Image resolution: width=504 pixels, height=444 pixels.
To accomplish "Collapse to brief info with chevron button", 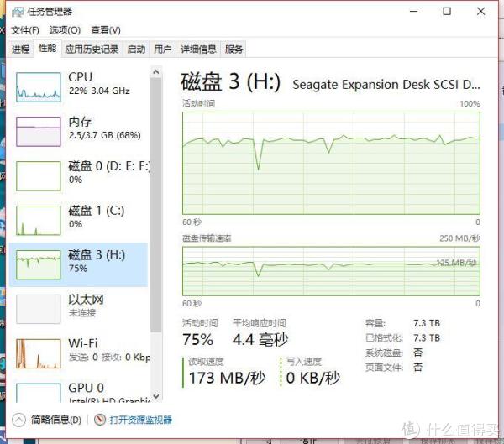I will pyautogui.click(x=18, y=420).
